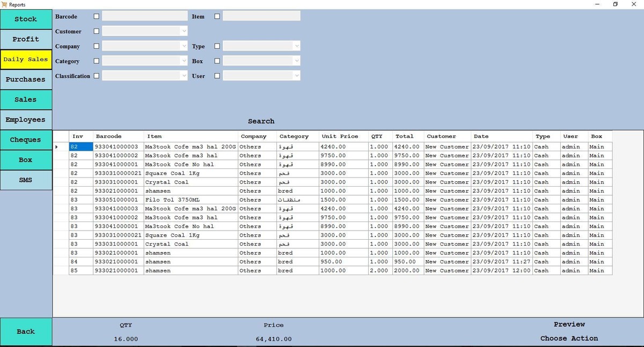Click Preview to view the report
This screenshot has width=644, height=347.
point(569,324)
